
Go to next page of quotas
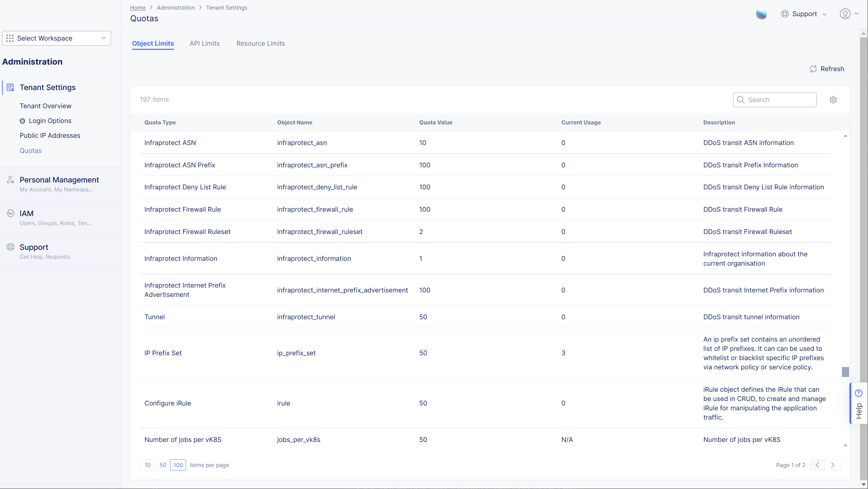point(832,465)
